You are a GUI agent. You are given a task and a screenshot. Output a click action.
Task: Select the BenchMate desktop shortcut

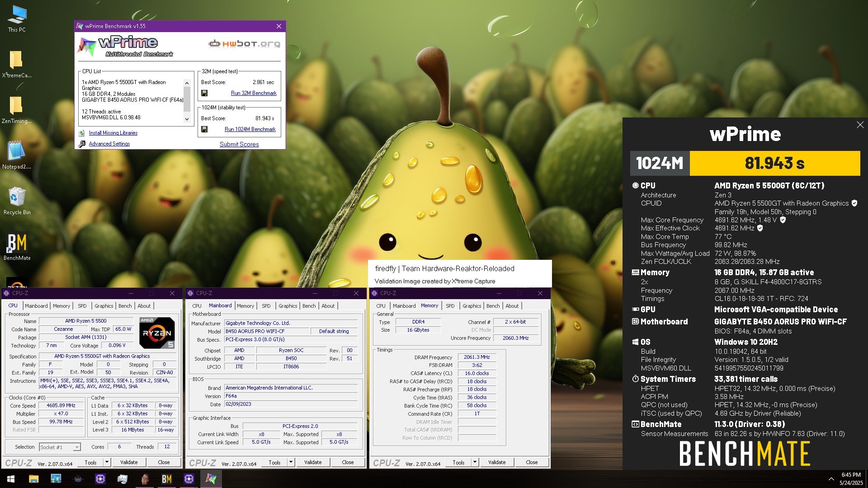point(17,246)
